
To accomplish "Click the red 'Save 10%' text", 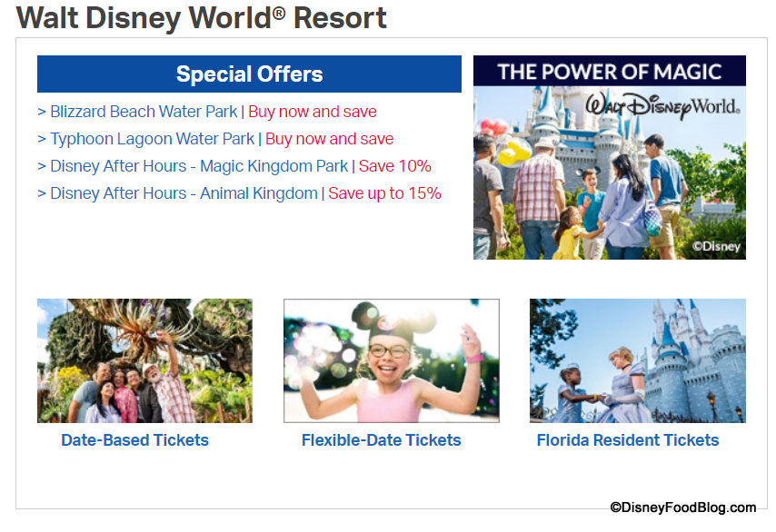I will (395, 166).
